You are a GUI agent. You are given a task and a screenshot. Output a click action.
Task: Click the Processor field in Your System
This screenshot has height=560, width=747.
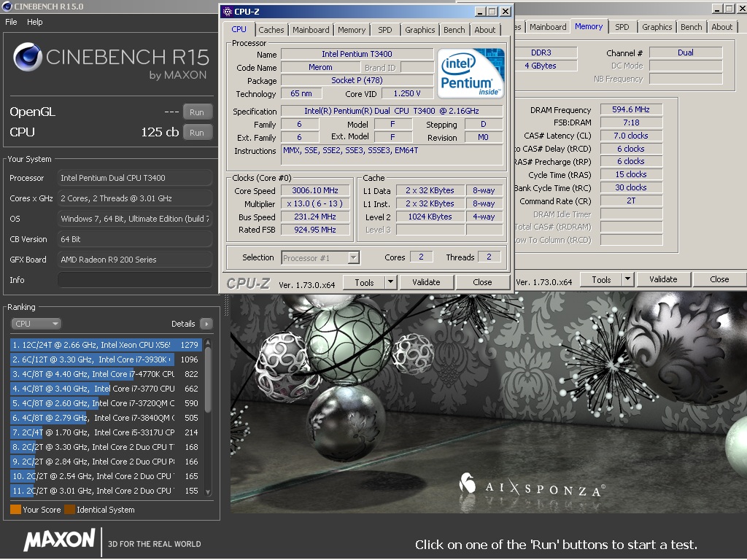pos(135,178)
